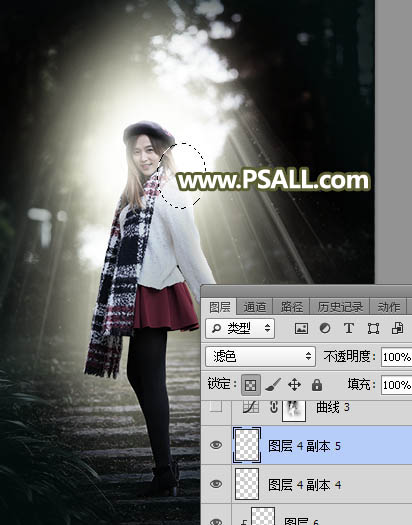Show the hidden 曲线 3 layer
This screenshot has height=525, width=412.
pyautogui.click(x=216, y=407)
